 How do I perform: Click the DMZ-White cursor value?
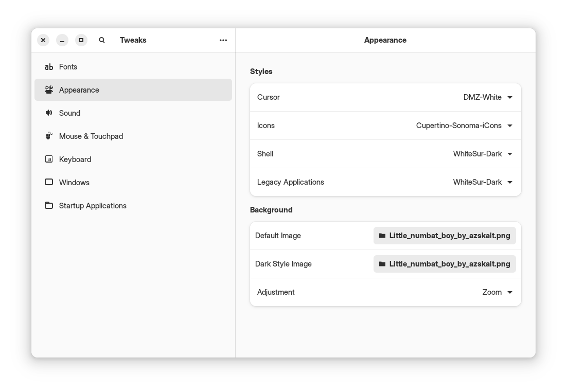(483, 97)
